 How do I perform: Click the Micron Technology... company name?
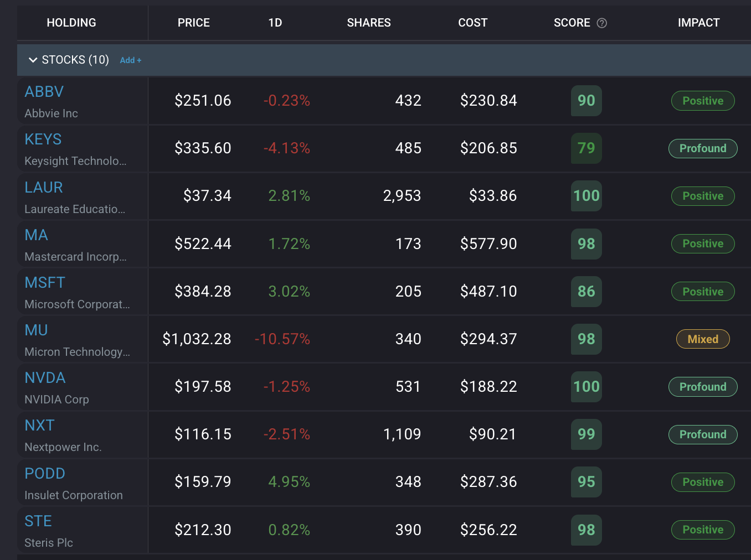coord(77,352)
